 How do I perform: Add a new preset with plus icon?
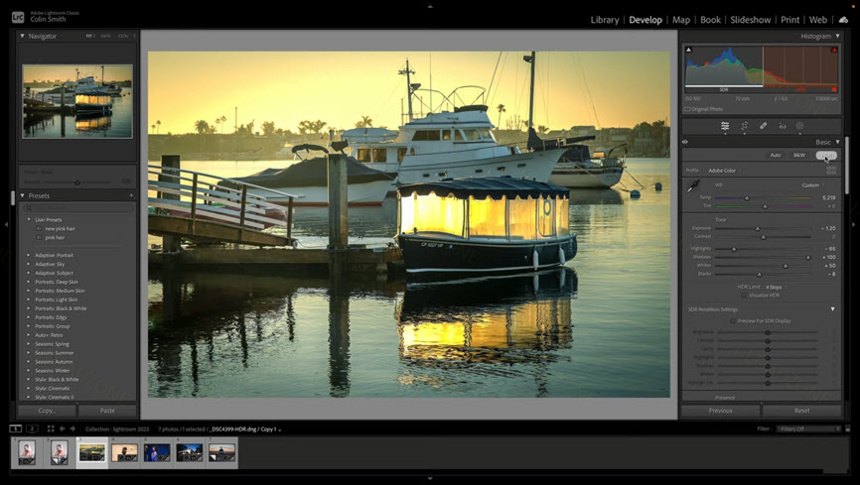[x=131, y=195]
